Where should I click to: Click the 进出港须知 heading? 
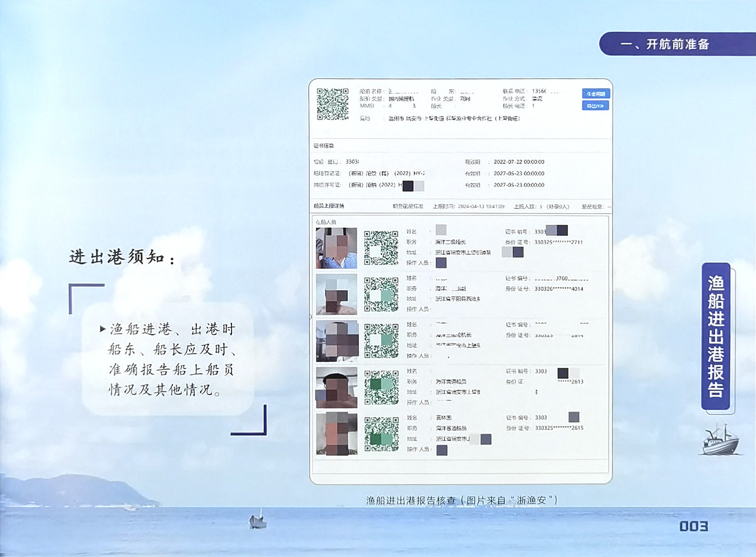point(122,258)
